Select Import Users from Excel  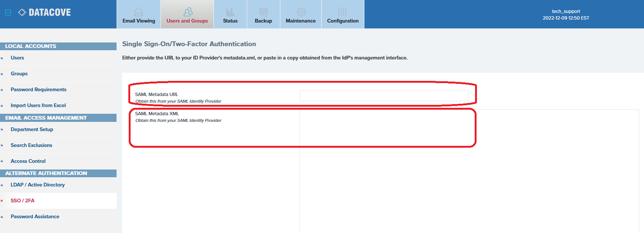(38, 106)
